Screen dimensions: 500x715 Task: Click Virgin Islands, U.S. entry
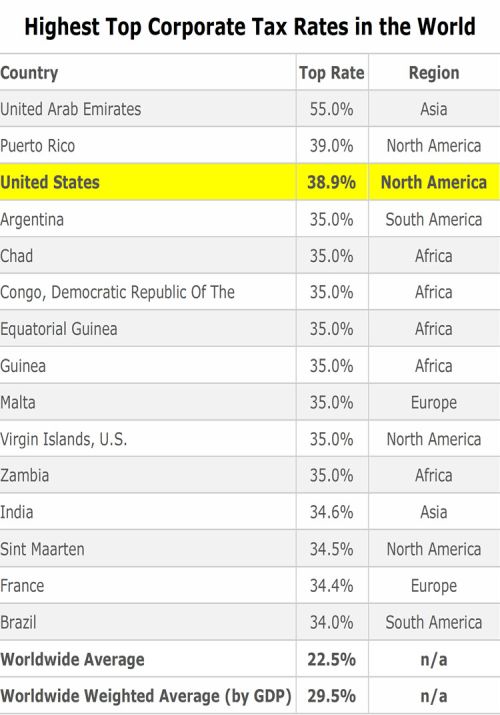point(64,439)
